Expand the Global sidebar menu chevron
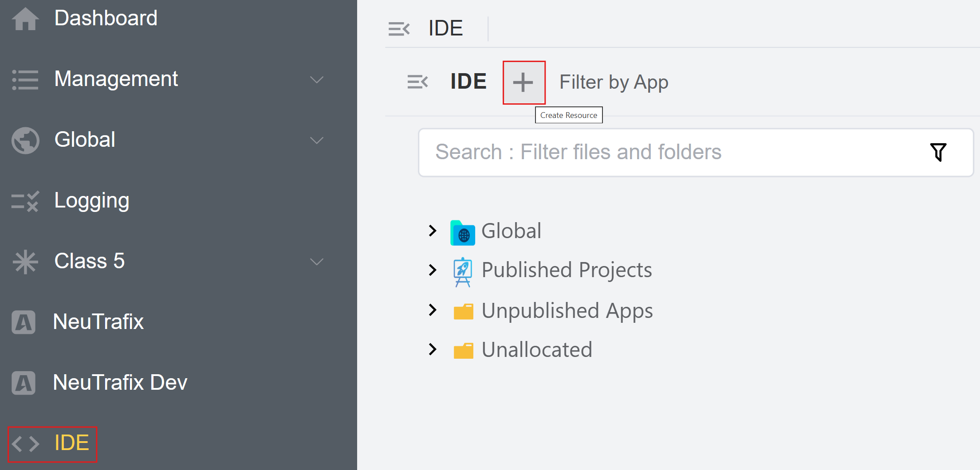 point(316,141)
